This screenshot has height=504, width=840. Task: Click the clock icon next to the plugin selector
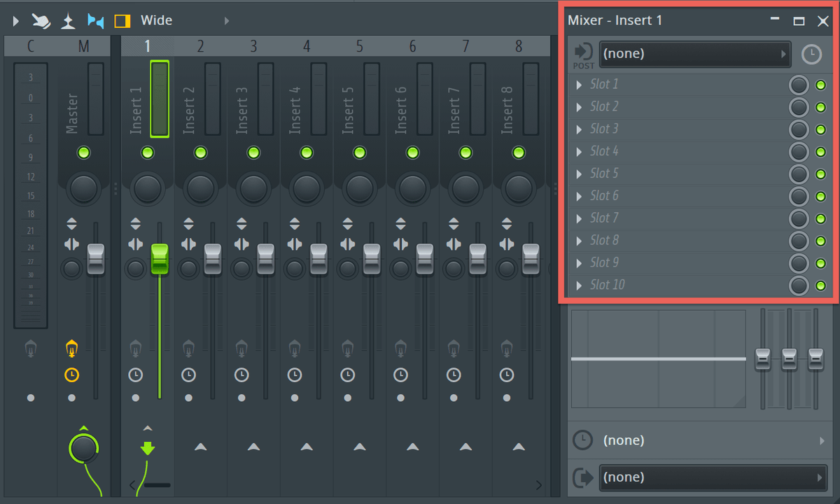point(811,54)
